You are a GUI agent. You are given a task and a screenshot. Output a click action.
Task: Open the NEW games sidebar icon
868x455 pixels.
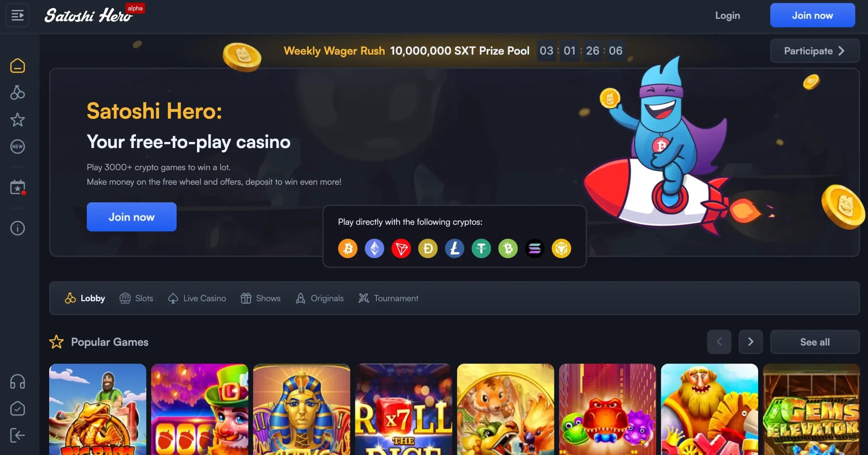pyautogui.click(x=18, y=147)
